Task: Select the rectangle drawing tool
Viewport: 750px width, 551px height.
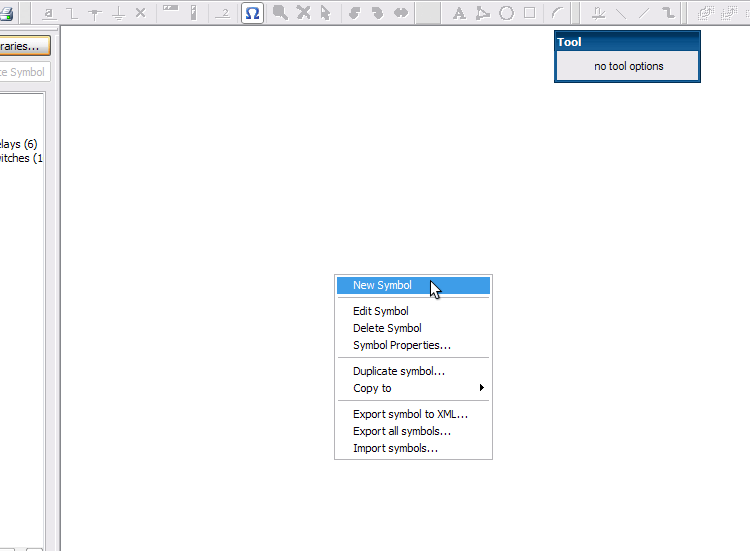Action: pyautogui.click(x=529, y=13)
